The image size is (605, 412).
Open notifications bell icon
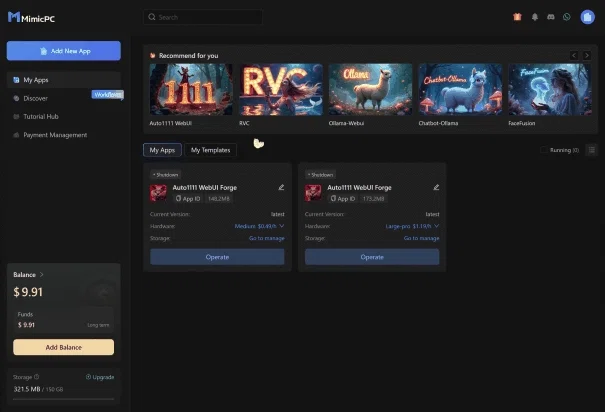coord(534,17)
